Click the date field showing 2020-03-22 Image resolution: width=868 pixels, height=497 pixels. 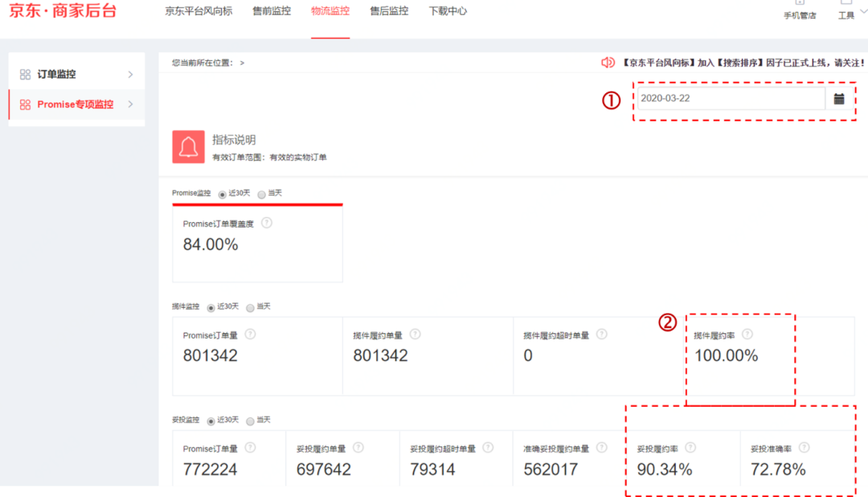731,98
